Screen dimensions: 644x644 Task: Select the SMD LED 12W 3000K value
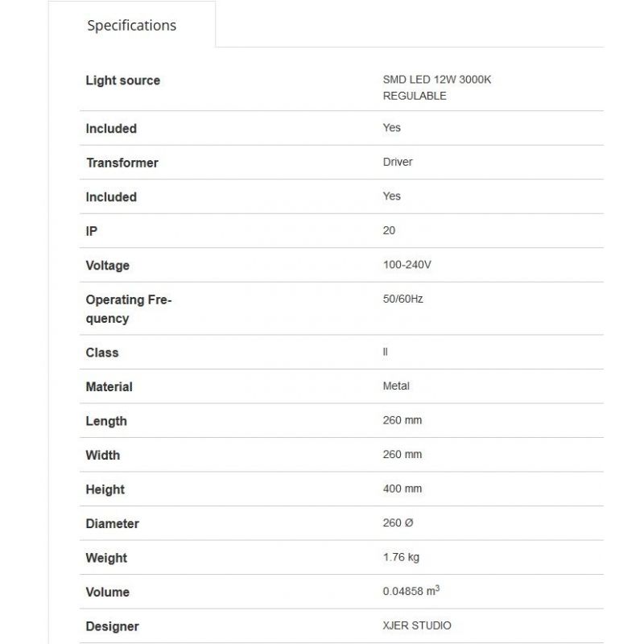point(436,80)
